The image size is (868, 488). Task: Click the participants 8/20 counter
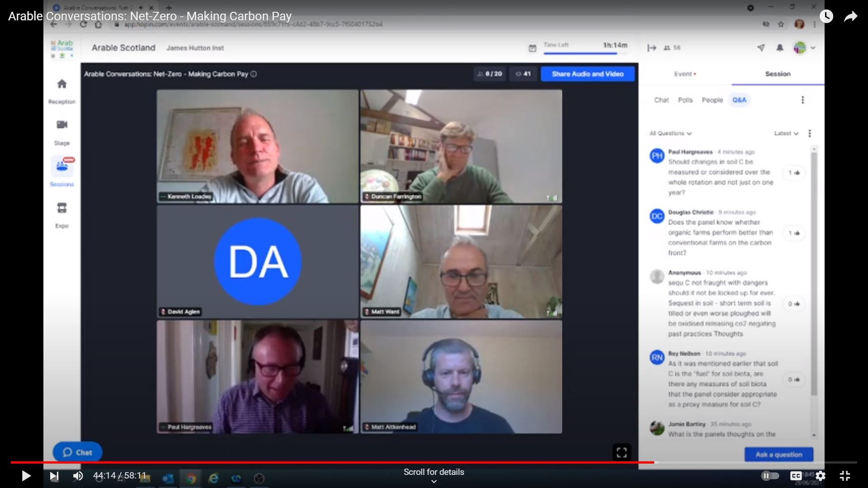click(x=490, y=74)
